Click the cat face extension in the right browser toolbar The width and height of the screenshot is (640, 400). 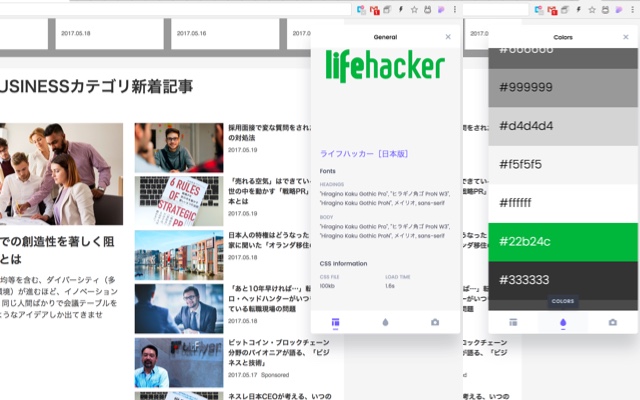605,9
